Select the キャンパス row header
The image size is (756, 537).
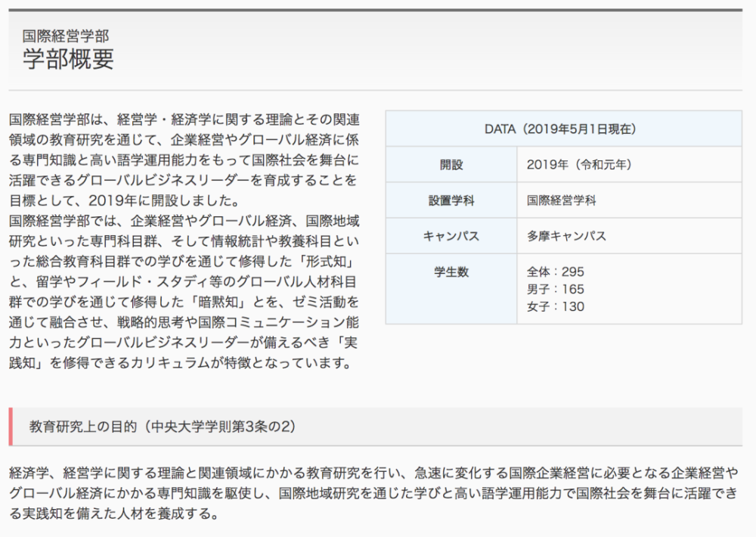pos(451,236)
